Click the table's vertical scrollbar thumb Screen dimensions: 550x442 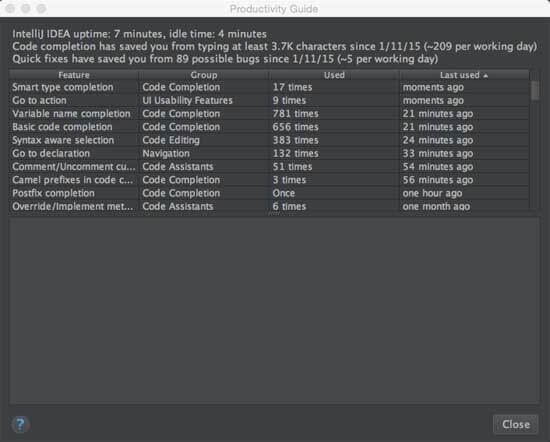(535, 91)
